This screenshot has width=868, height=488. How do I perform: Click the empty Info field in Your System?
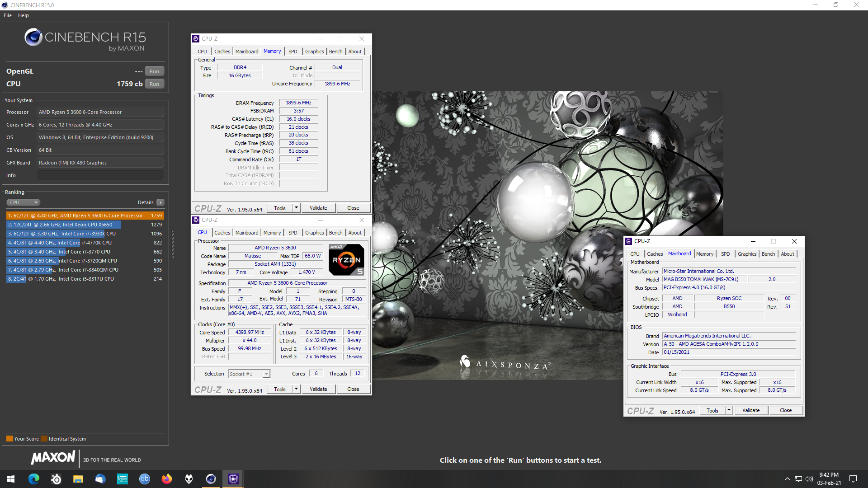pos(100,175)
